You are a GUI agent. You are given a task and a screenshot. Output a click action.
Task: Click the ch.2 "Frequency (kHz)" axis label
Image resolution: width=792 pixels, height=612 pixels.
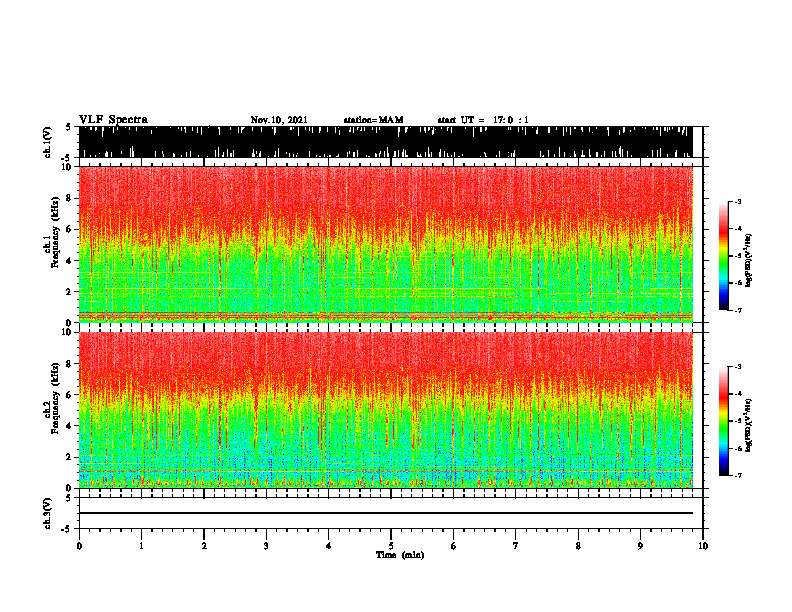[56, 398]
